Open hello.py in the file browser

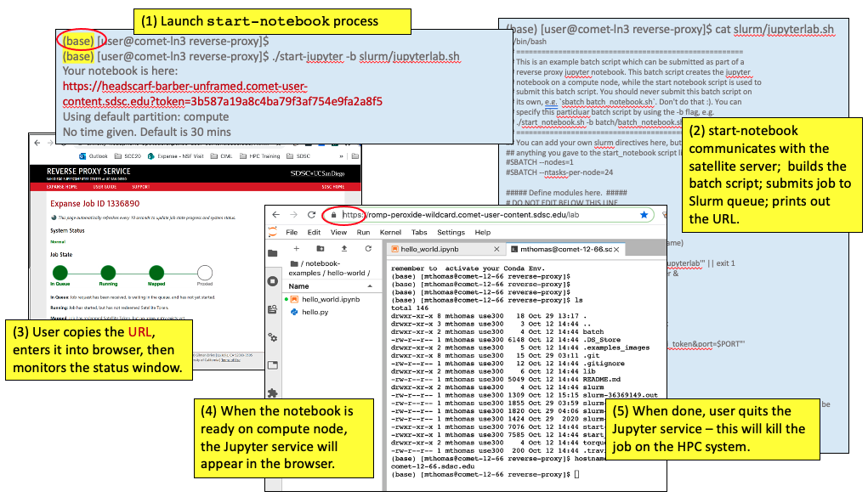(x=315, y=312)
